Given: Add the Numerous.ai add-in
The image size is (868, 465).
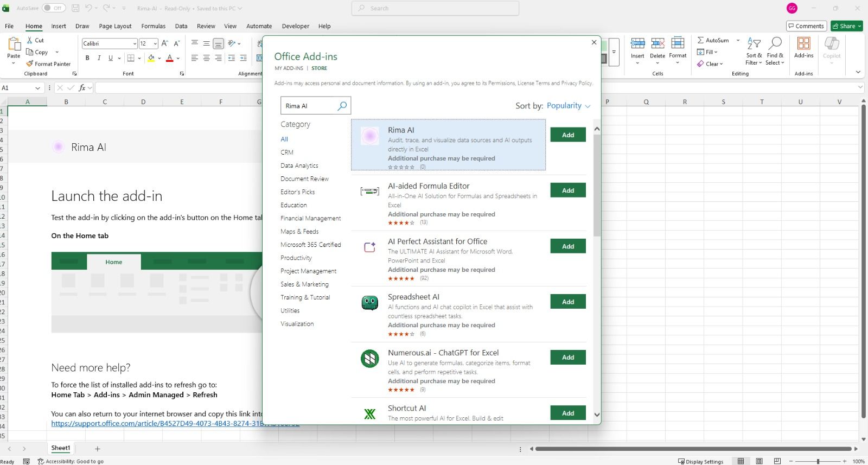Looking at the screenshot, I should [x=568, y=357].
